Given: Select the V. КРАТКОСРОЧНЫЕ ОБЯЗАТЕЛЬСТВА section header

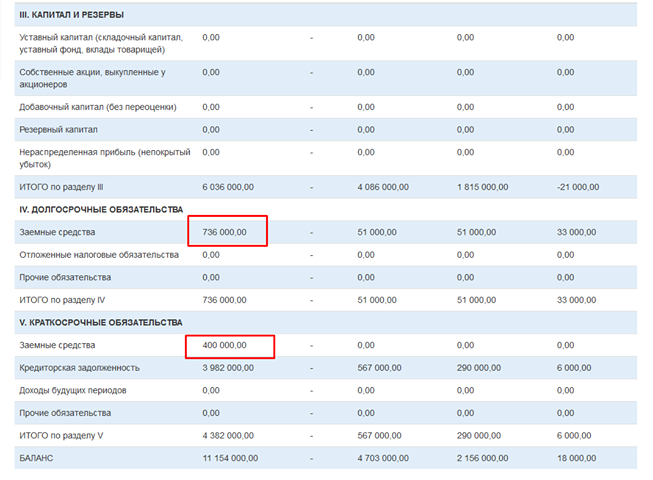Looking at the screenshot, I should coord(100,323).
